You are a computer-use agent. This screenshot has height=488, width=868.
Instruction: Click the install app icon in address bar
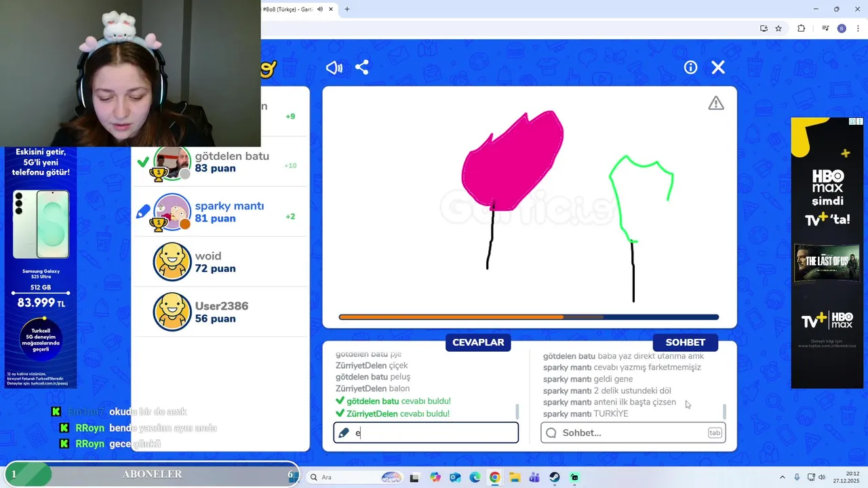click(764, 28)
